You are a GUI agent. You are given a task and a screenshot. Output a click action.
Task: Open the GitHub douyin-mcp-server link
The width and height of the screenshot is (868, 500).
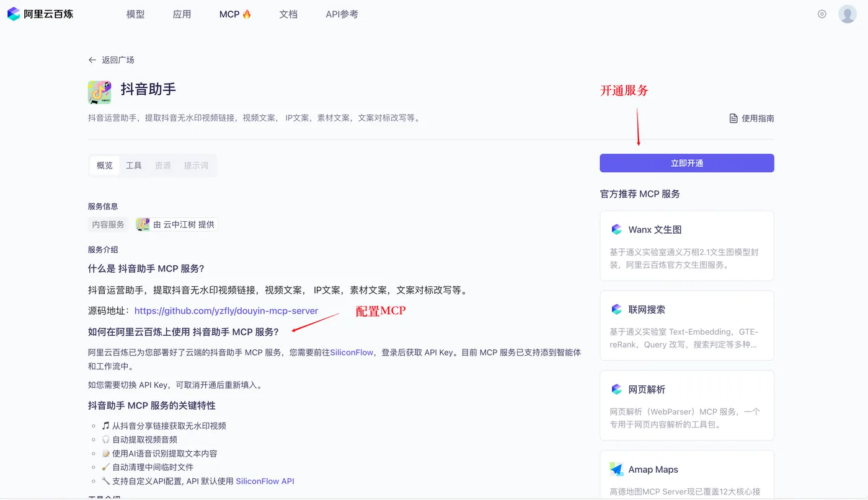click(226, 311)
